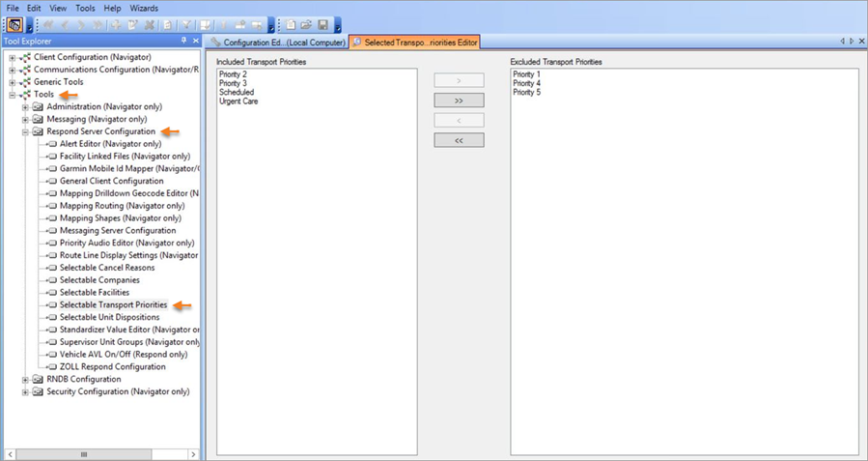Click the Save disk toolbar icon
Viewport: 868px width, 461px height.
click(322, 25)
